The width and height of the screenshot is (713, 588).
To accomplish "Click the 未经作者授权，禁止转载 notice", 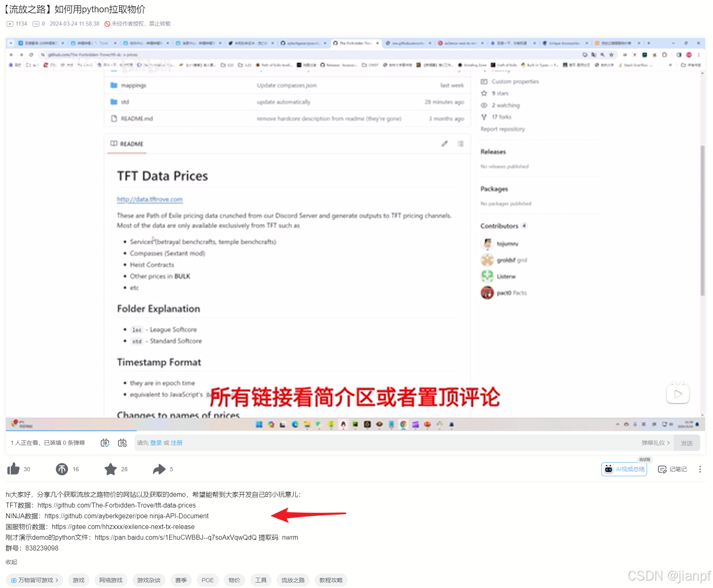I will click(x=137, y=24).
